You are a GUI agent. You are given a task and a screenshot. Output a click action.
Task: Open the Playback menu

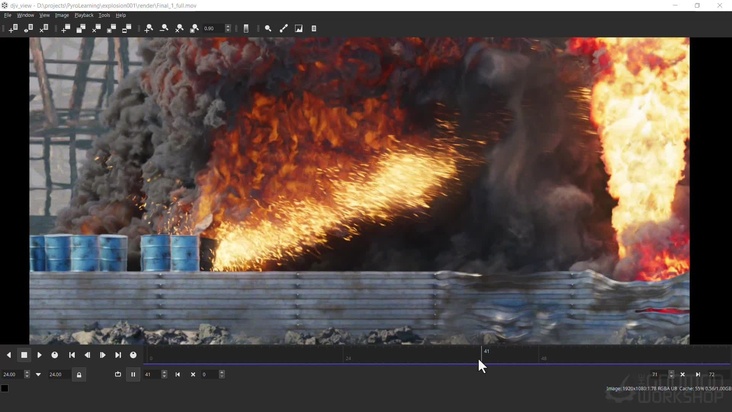point(84,16)
